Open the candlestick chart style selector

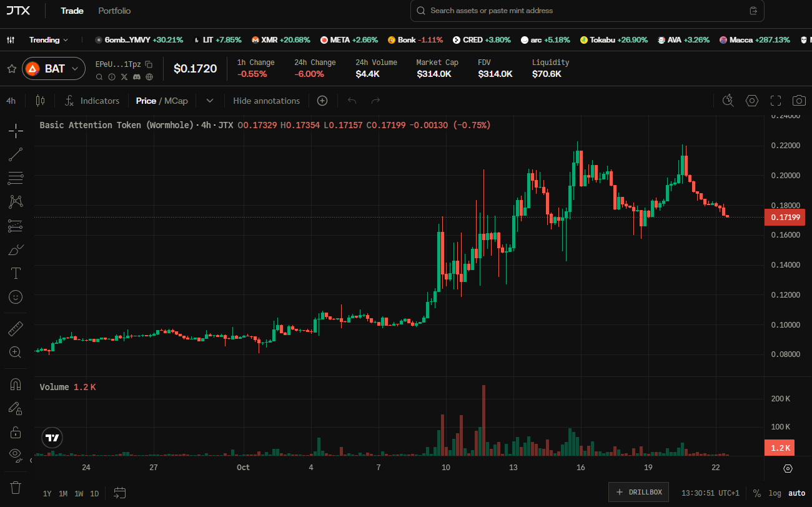pos(41,101)
